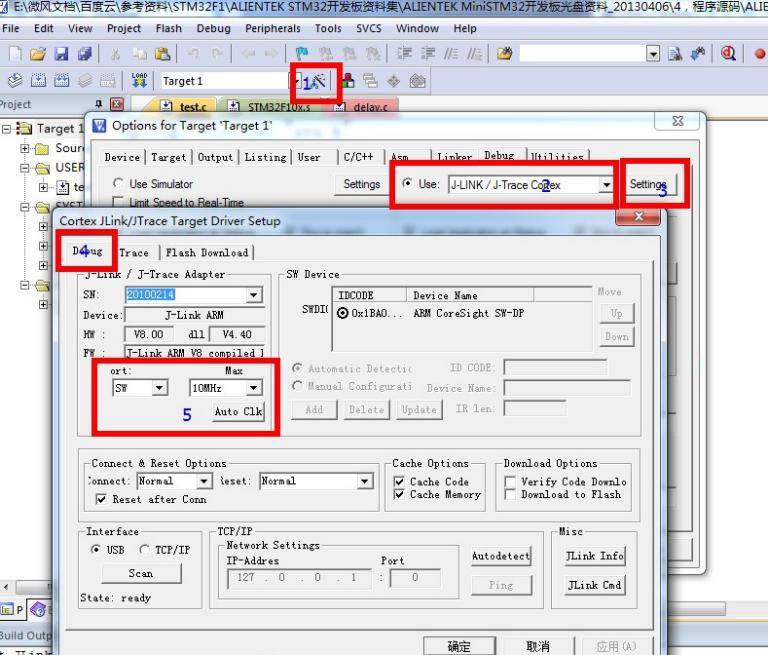Open the toolbar search box dropdown arrow
The image size is (768, 655).
coord(653,53)
